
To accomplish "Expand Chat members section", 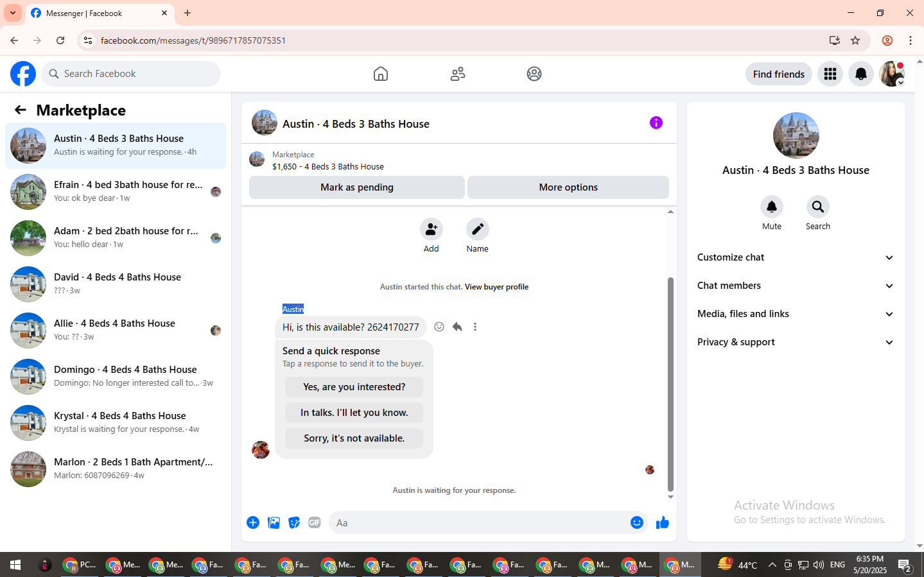I will tap(796, 286).
